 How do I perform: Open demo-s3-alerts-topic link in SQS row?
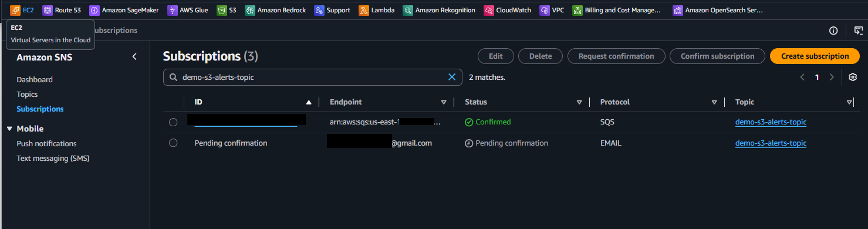coord(771,122)
